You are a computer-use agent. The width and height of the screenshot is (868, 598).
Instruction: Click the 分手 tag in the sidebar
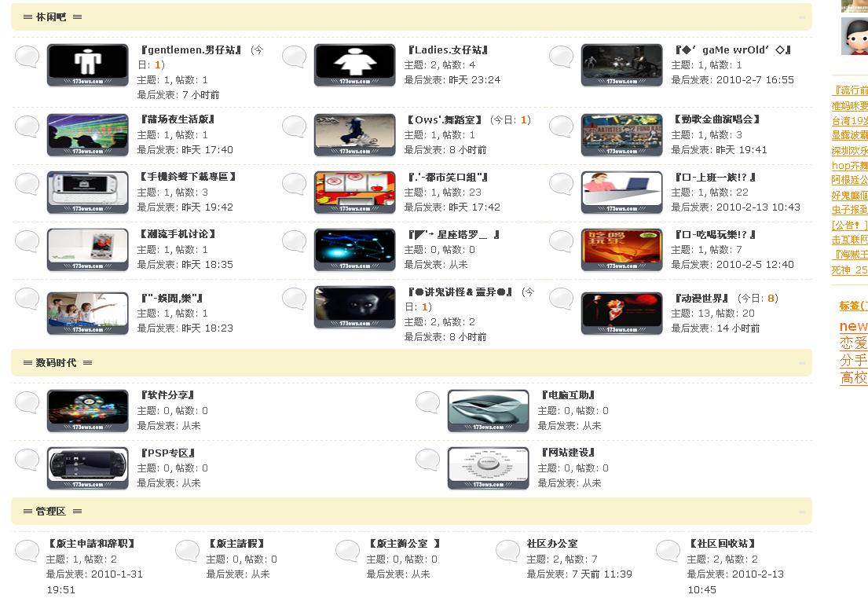854,361
